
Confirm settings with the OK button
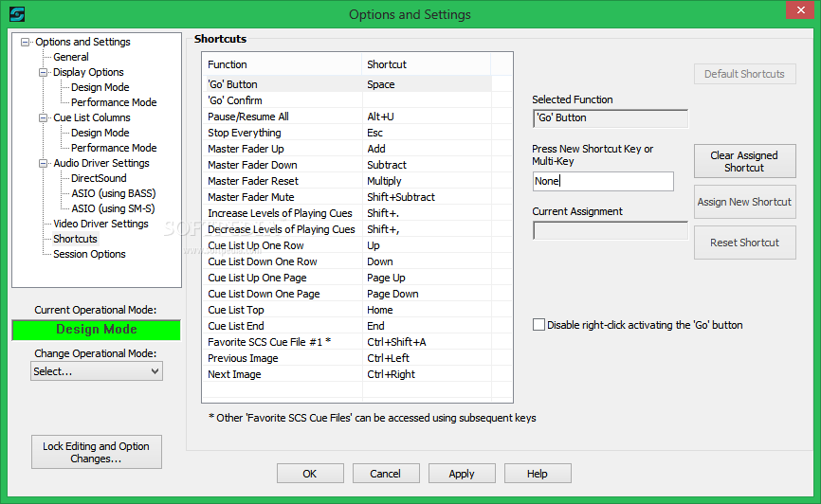(x=310, y=474)
